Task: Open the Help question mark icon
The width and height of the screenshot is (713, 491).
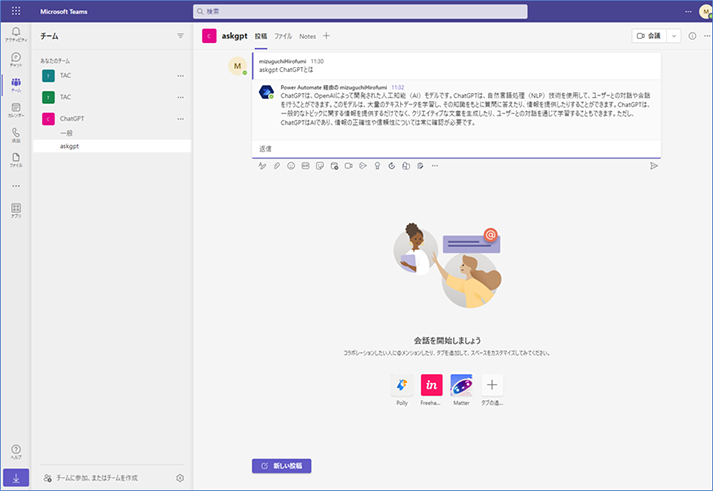Action: coord(16,451)
